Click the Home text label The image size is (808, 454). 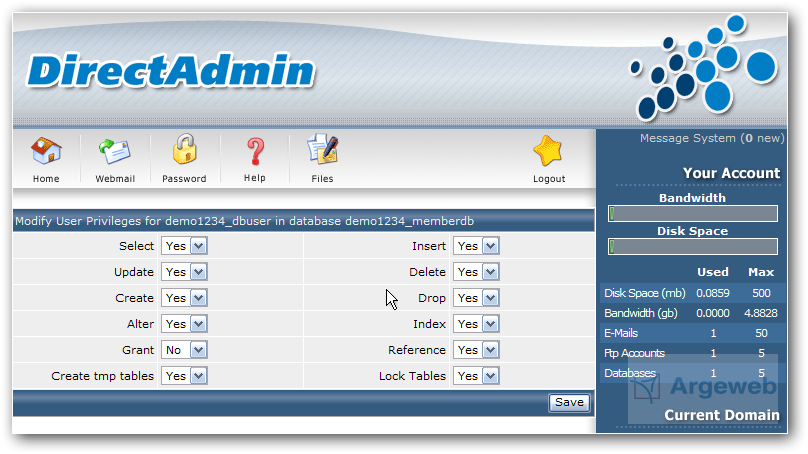[x=46, y=179]
